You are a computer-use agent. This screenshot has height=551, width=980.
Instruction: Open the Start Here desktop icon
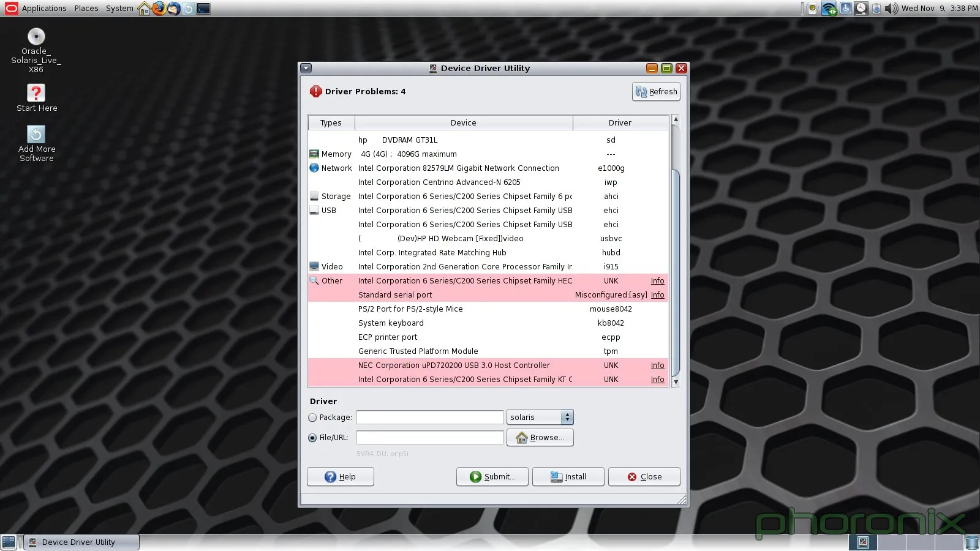[36, 93]
